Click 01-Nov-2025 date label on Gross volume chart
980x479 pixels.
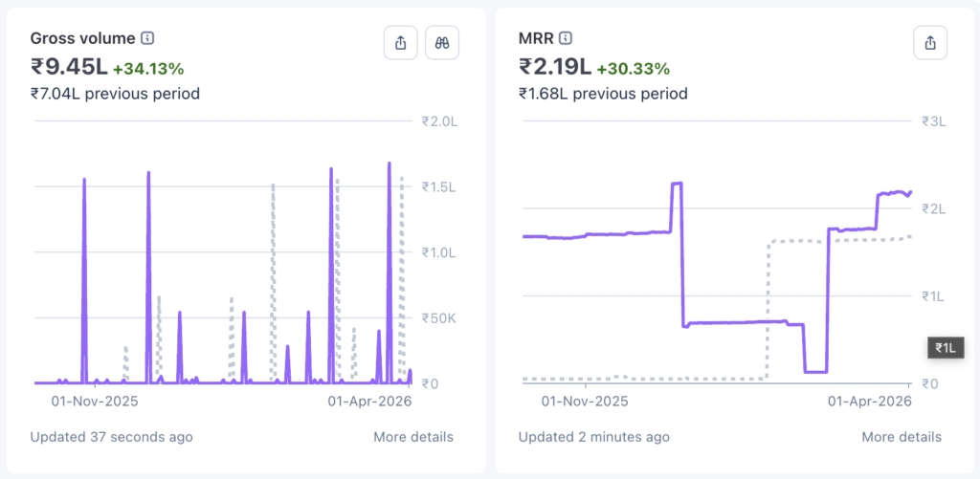click(x=95, y=402)
